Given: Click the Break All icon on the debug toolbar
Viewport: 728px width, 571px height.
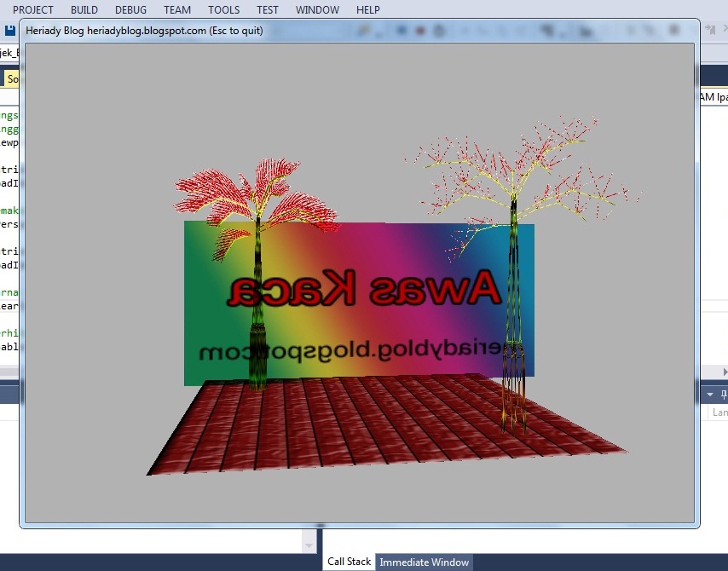Looking at the screenshot, I should pyautogui.click(x=399, y=30).
